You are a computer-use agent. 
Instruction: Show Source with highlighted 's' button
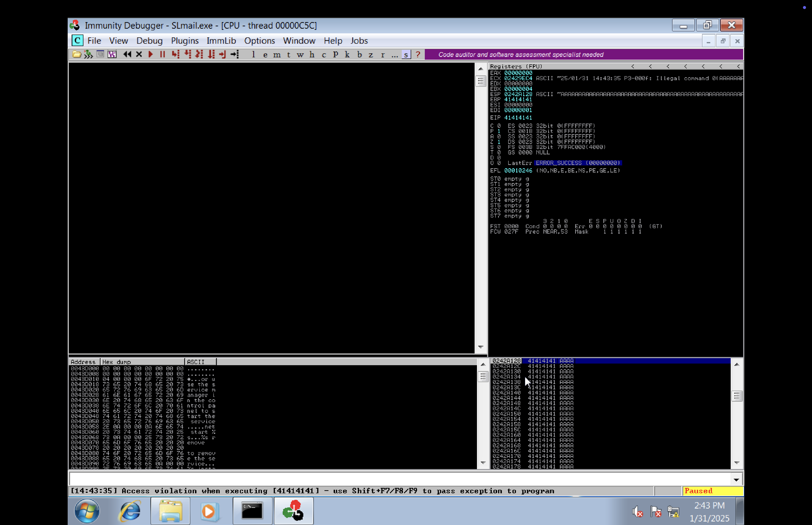[x=406, y=55]
